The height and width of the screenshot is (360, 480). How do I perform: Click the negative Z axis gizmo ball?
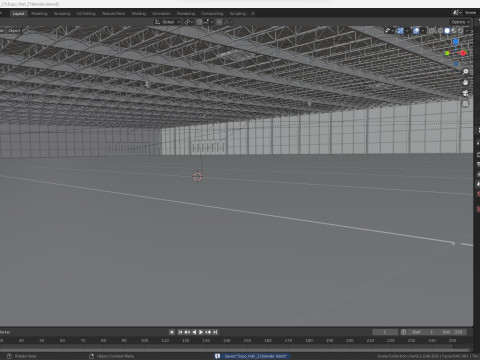click(456, 64)
